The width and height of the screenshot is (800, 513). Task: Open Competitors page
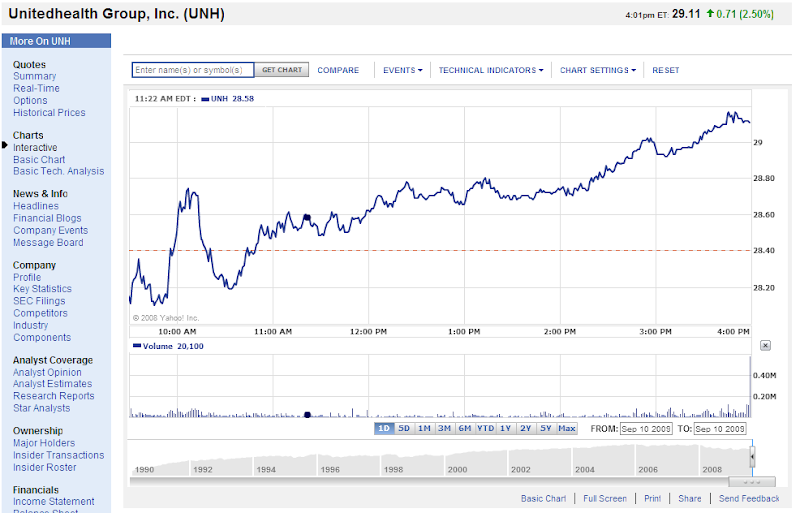point(40,313)
